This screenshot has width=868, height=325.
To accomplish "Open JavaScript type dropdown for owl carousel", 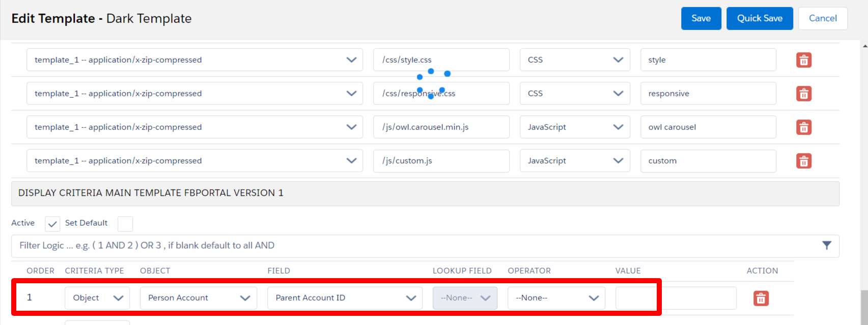I will coord(574,127).
